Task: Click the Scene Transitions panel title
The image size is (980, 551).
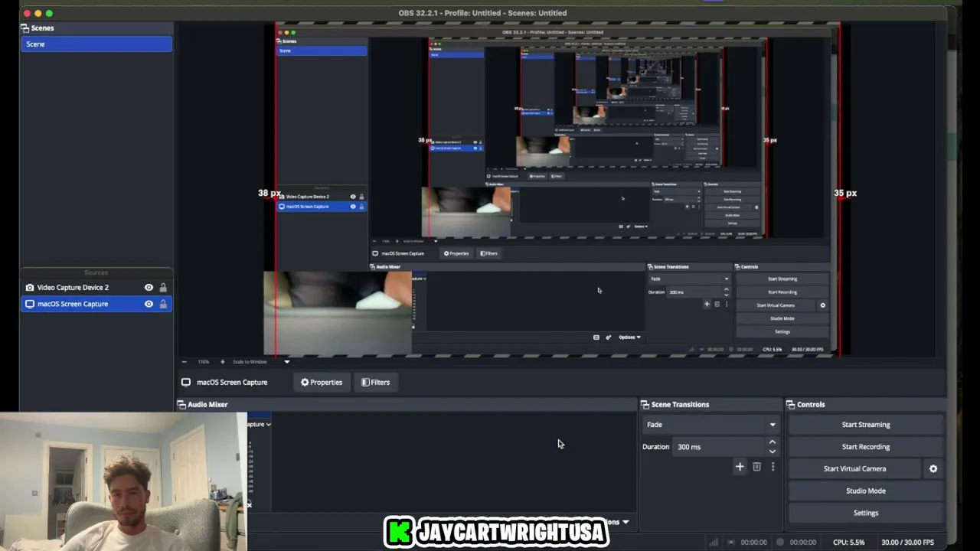Action: (680, 405)
